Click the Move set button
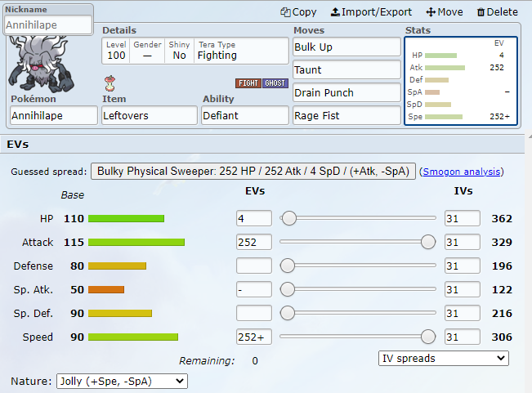This screenshot has height=393, width=532. click(445, 12)
